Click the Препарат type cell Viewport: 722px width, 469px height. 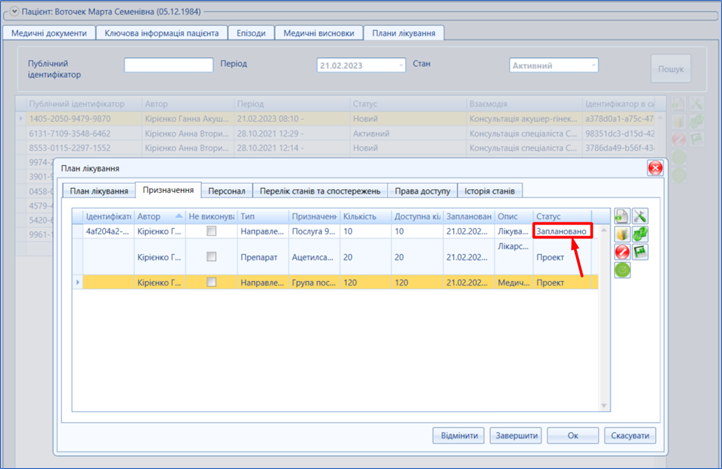[x=263, y=257]
